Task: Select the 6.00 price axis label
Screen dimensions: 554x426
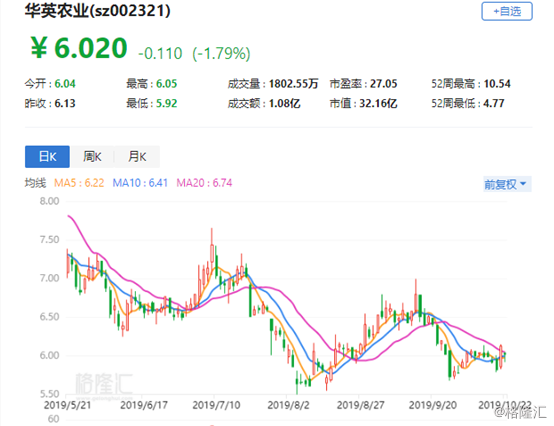Action: [49, 355]
